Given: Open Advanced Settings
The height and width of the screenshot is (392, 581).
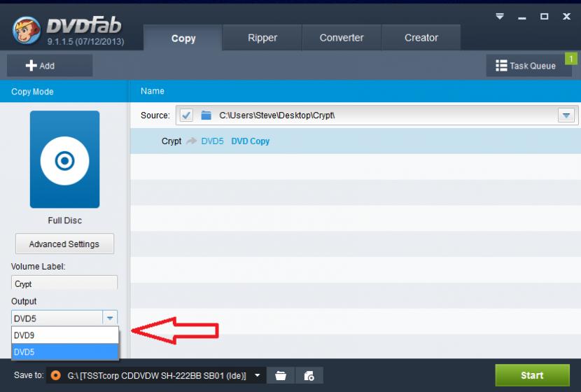Looking at the screenshot, I should pos(64,244).
